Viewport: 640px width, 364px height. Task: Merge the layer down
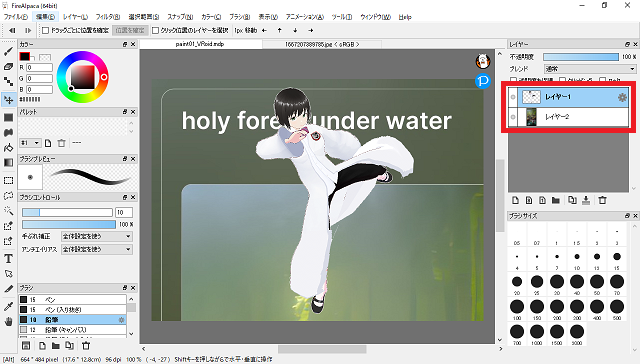(586, 200)
